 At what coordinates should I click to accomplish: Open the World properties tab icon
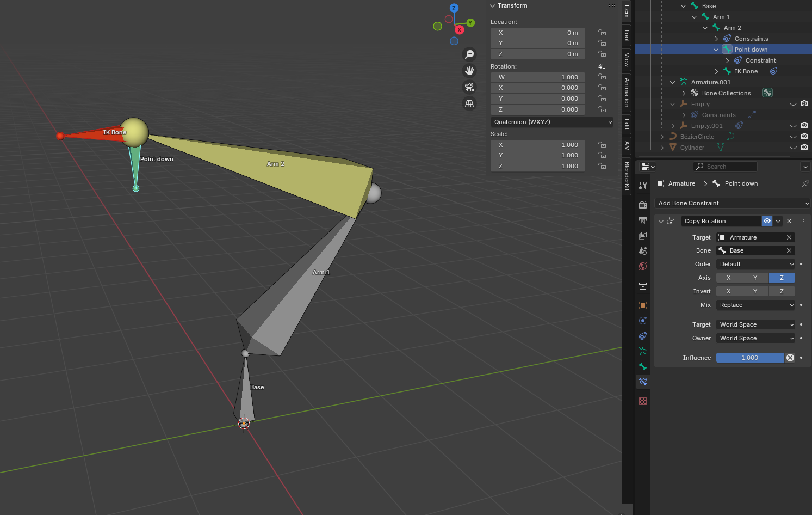coord(643,266)
